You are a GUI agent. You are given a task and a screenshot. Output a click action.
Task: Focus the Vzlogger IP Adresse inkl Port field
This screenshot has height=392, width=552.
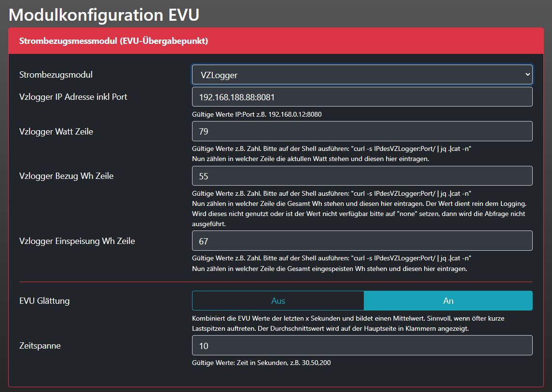click(x=362, y=97)
